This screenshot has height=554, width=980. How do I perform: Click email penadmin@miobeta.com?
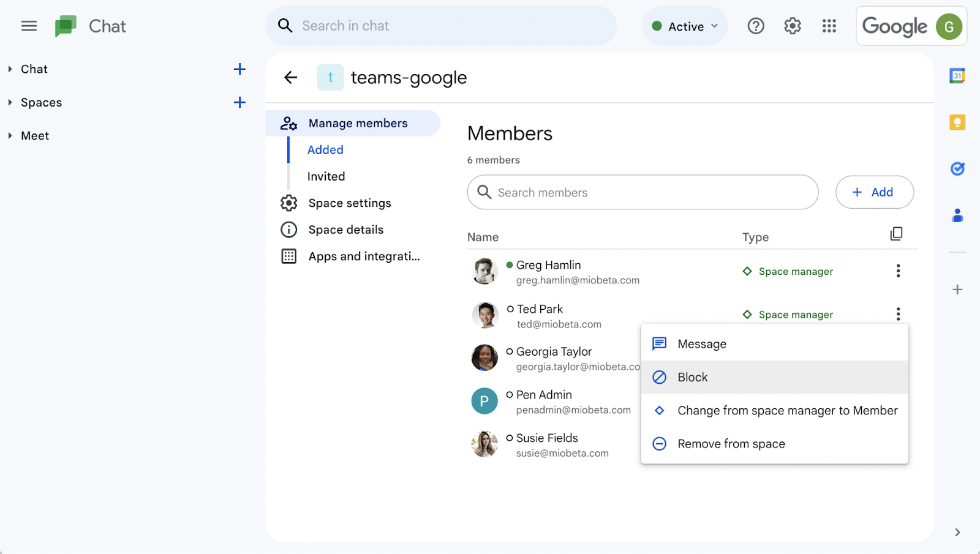click(x=573, y=410)
